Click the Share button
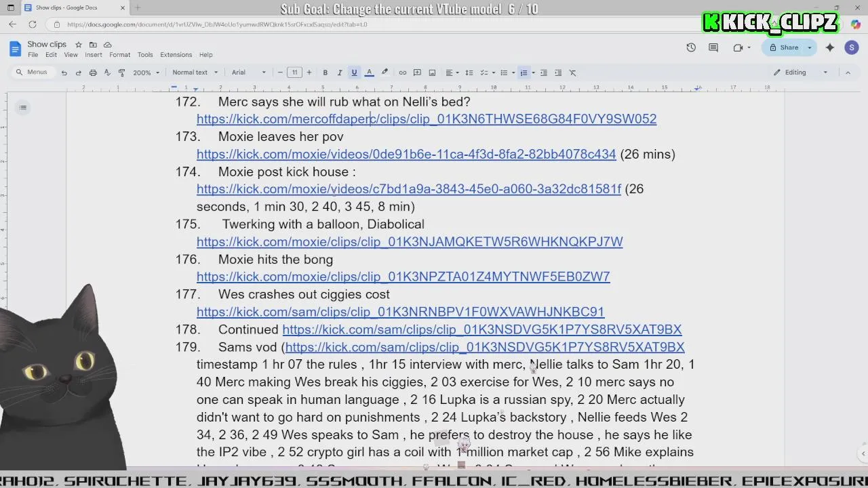The height and width of the screenshot is (488, 868). tap(783, 47)
